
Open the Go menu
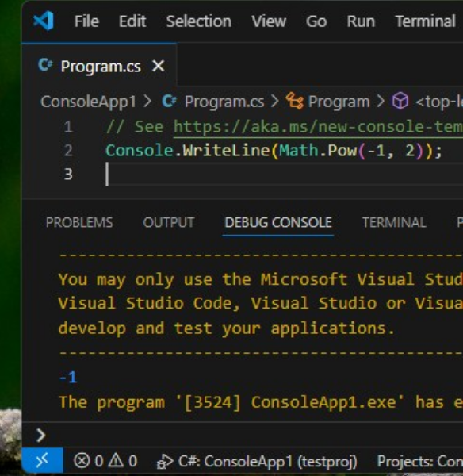316,21
